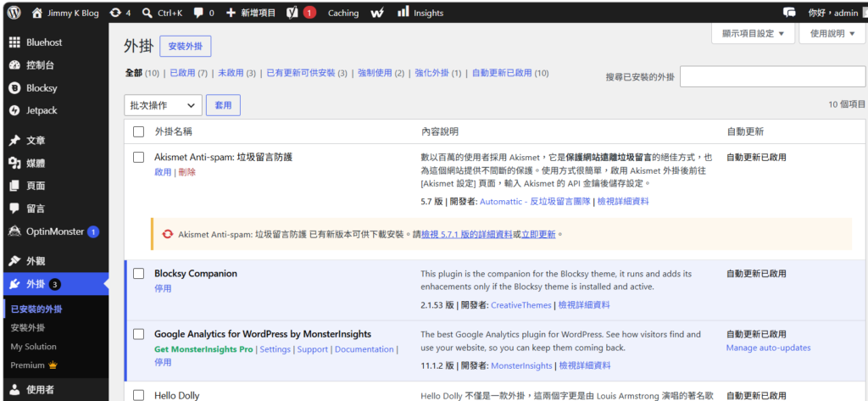Check the MonsterInsights plugin checkbox
Screen dimensions: 868x401
[138, 335]
